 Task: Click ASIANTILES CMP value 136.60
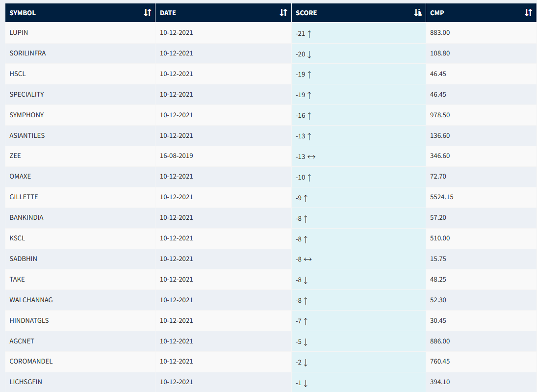(440, 135)
